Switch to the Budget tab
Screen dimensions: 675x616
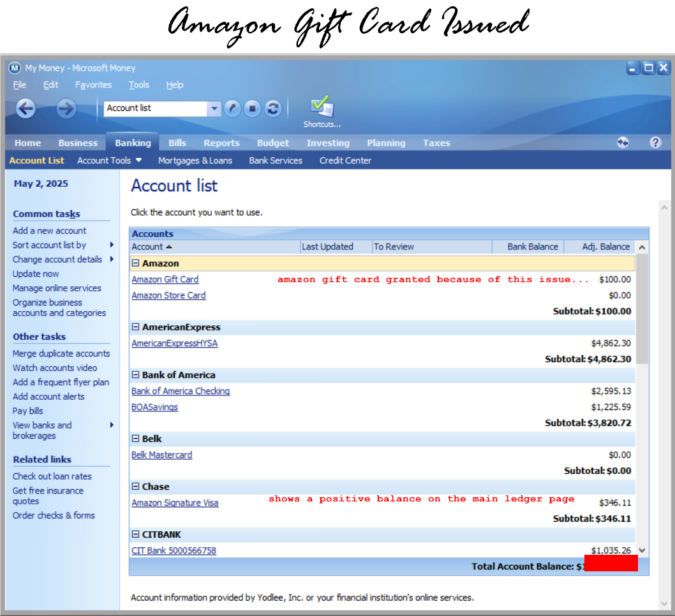pos(273,143)
